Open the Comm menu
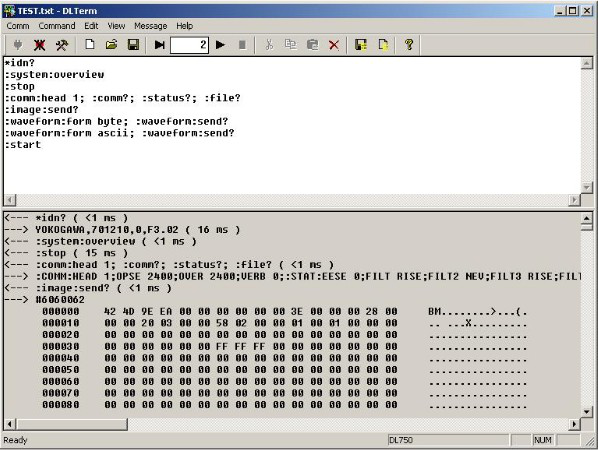The height and width of the screenshot is (450, 598). (18, 26)
